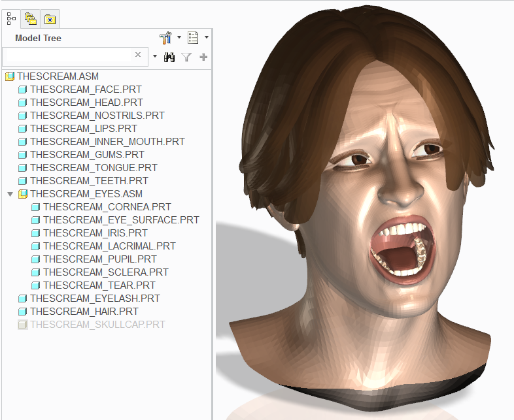Viewport: 514px width, 420px height.
Task: Click the THESCREAM_EYES.ASM assembly icon
Action: pos(23,194)
